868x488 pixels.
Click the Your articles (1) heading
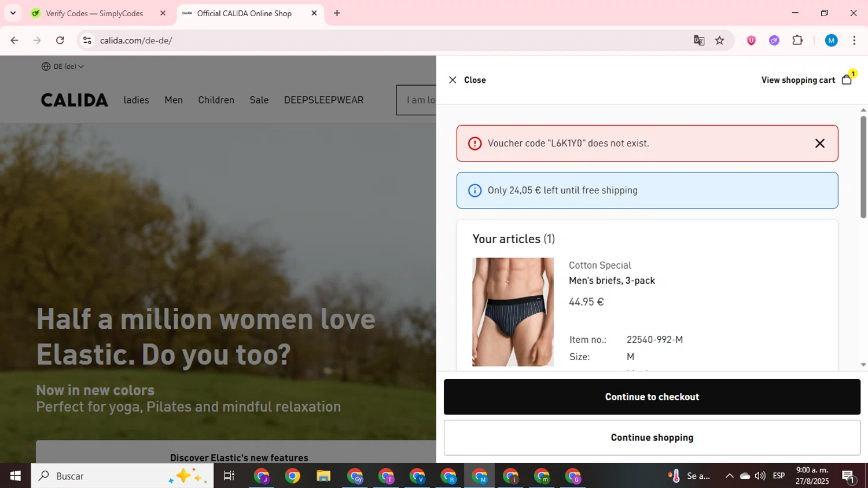513,239
